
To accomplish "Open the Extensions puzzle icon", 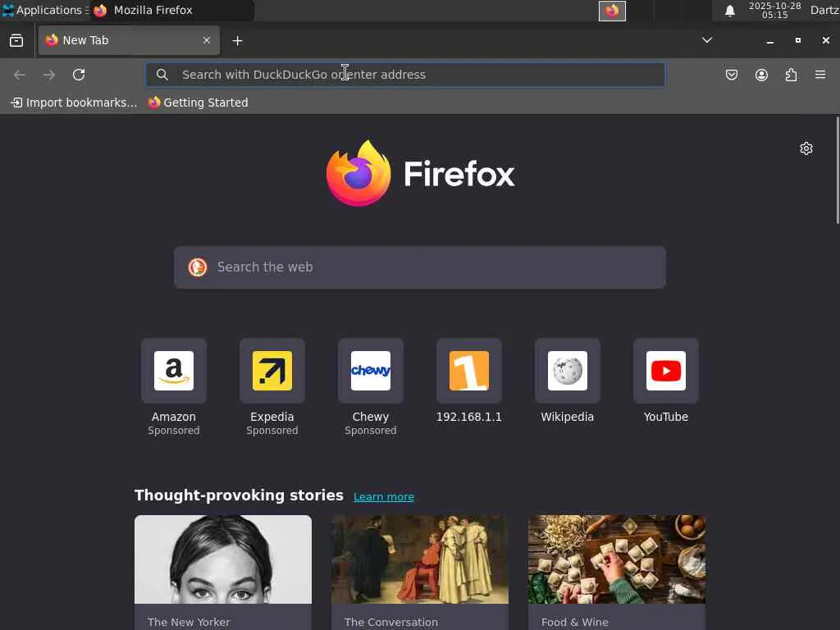I will pyautogui.click(x=791, y=75).
